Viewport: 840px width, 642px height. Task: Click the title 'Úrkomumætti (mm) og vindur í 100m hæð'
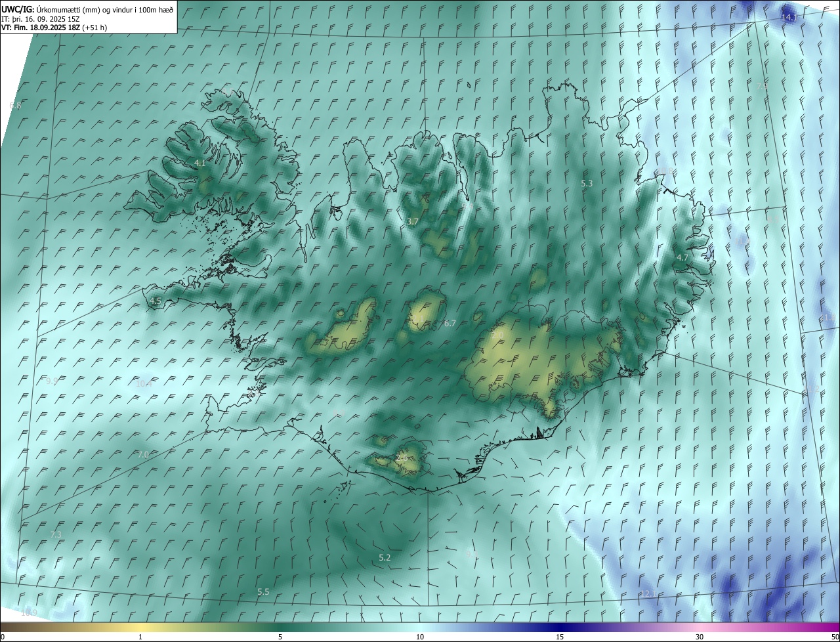(x=105, y=9)
